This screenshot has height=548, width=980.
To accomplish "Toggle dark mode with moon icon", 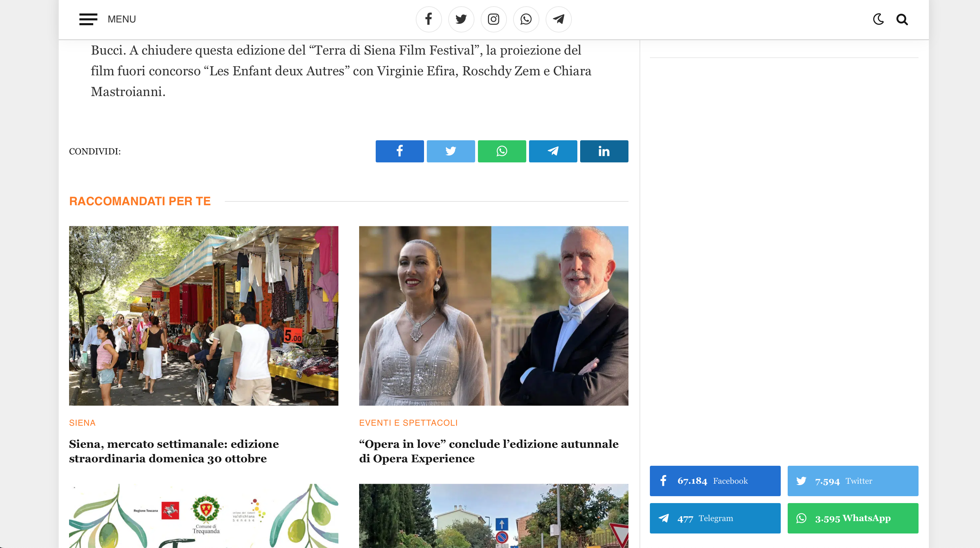I will click(878, 19).
